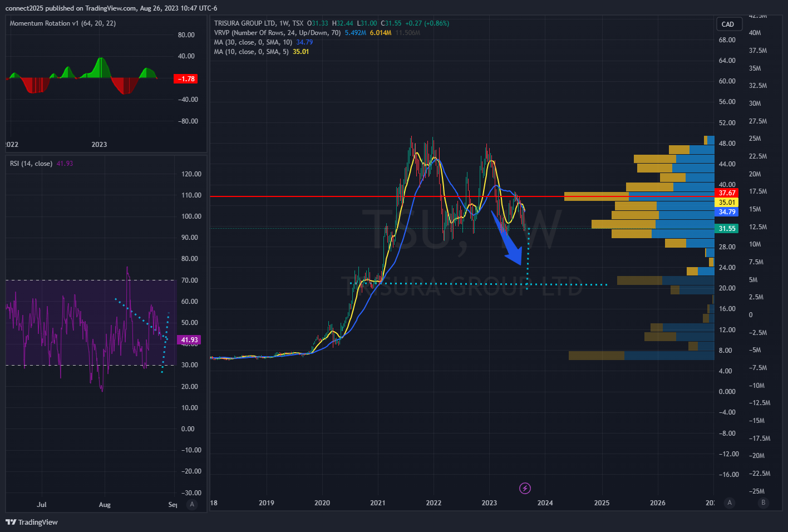This screenshot has width=788, height=532.
Task: Click the 2023 label on main time axis
Action: pyautogui.click(x=489, y=503)
